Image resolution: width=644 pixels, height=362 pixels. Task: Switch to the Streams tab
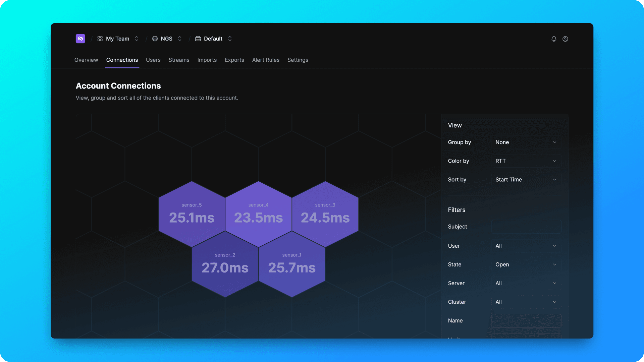[179, 60]
